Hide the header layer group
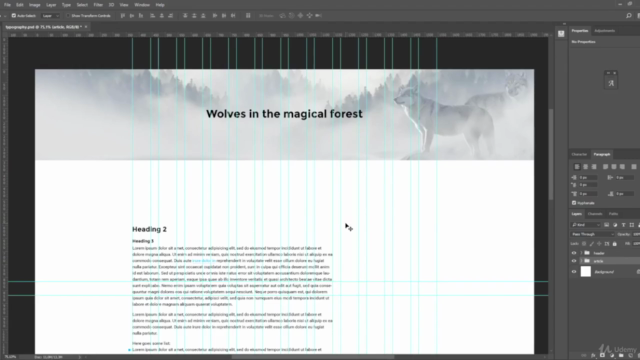Image resolution: width=640 pixels, height=360 pixels. tap(574, 253)
